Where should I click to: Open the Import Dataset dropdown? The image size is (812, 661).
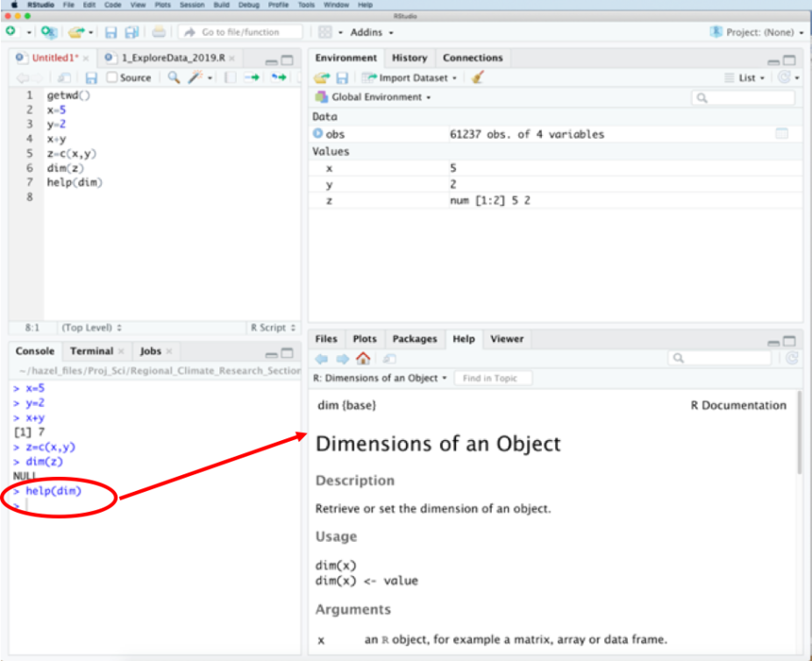[x=410, y=78]
